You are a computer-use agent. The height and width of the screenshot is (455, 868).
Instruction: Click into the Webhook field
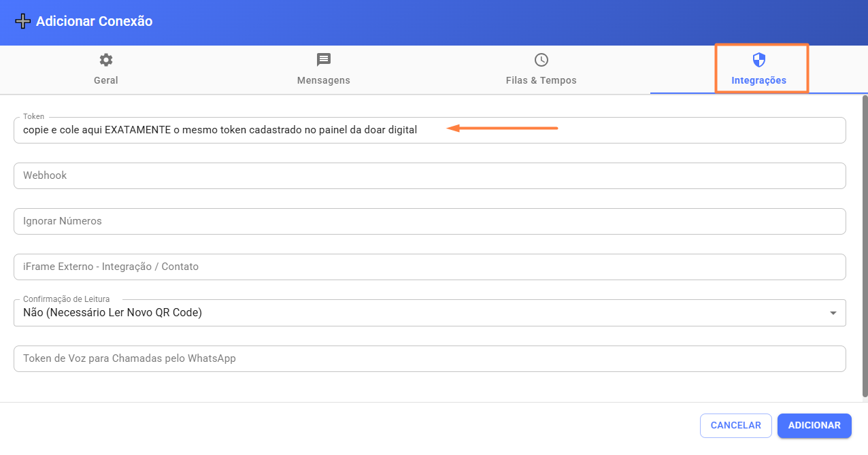tap(429, 175)
